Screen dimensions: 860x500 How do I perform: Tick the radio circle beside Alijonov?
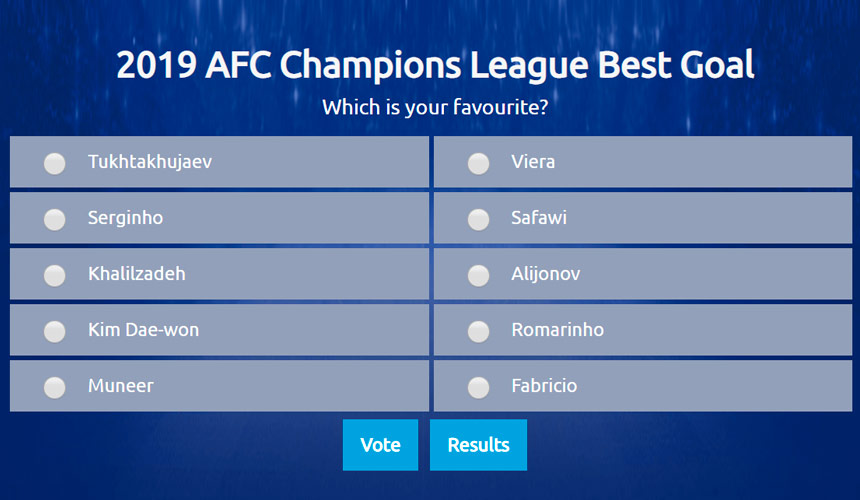tap(479, 275)
